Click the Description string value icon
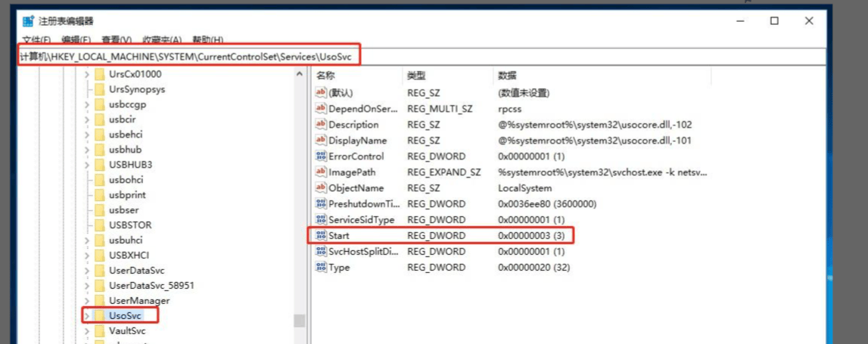 320,125
